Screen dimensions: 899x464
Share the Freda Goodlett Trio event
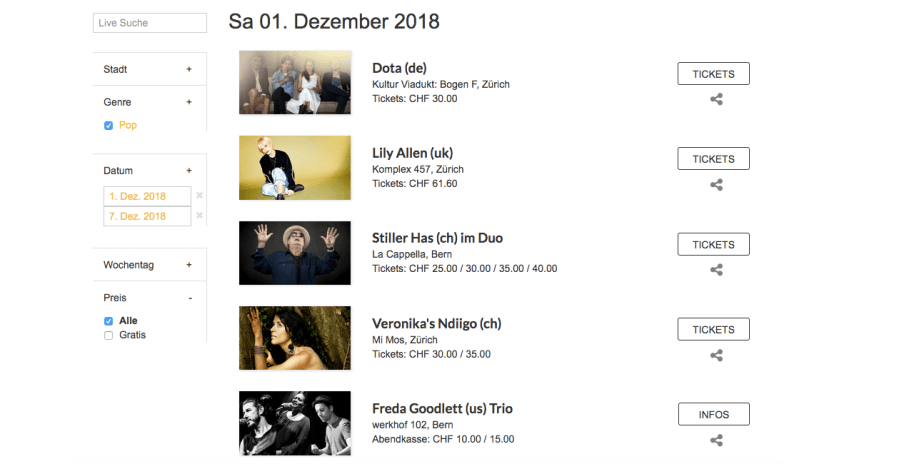tap(716, 440)
